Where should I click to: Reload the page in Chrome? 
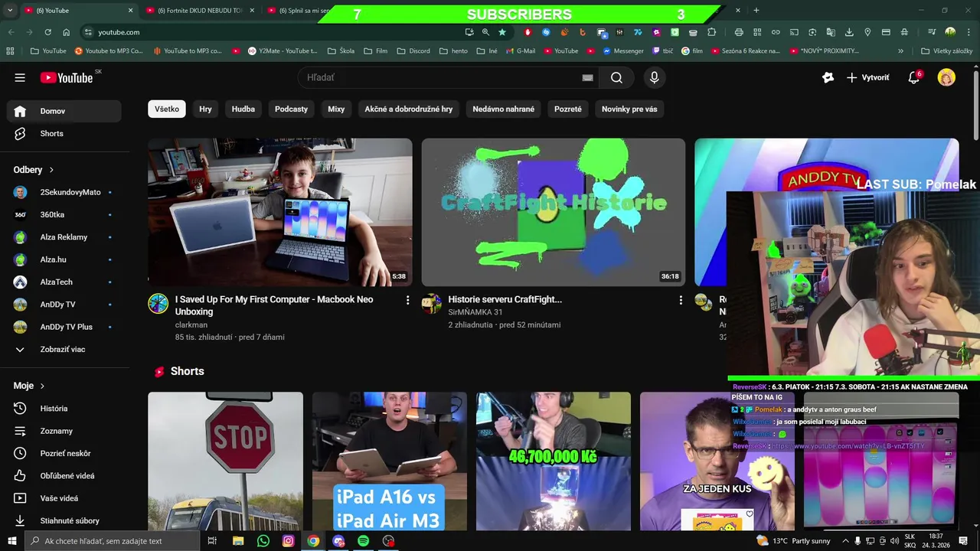[x=47, y=32]
